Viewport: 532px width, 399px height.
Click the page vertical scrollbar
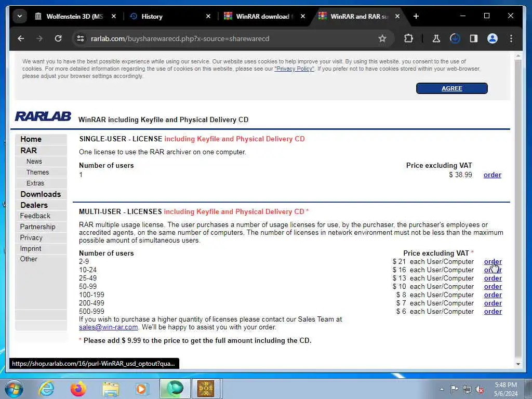518,209
